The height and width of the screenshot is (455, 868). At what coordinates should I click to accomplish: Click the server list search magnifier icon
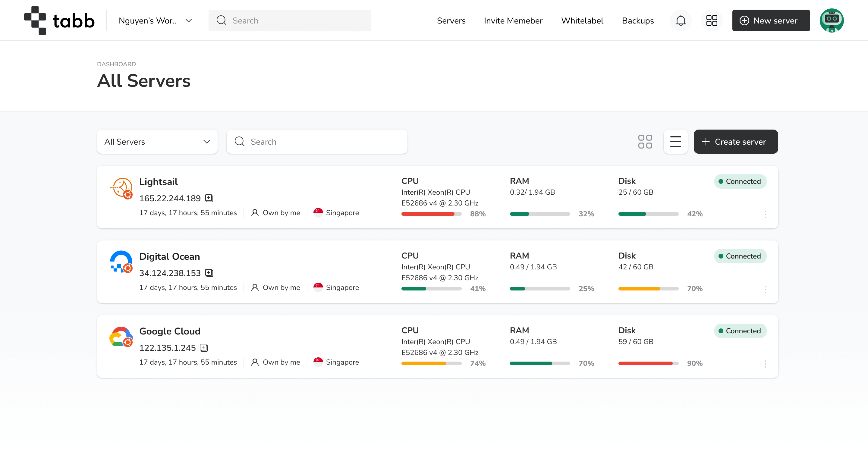[240, 142]
